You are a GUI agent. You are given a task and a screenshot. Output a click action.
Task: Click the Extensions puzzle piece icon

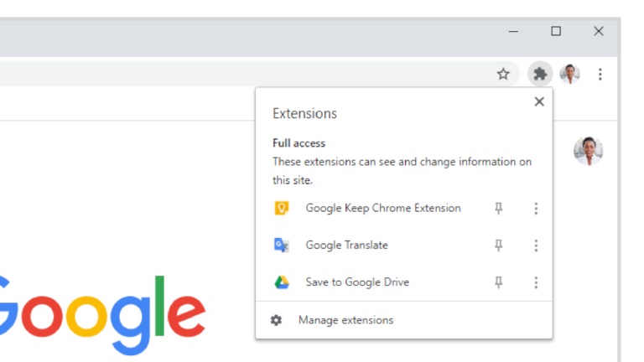pyautogui.click(x=540, y=74)
